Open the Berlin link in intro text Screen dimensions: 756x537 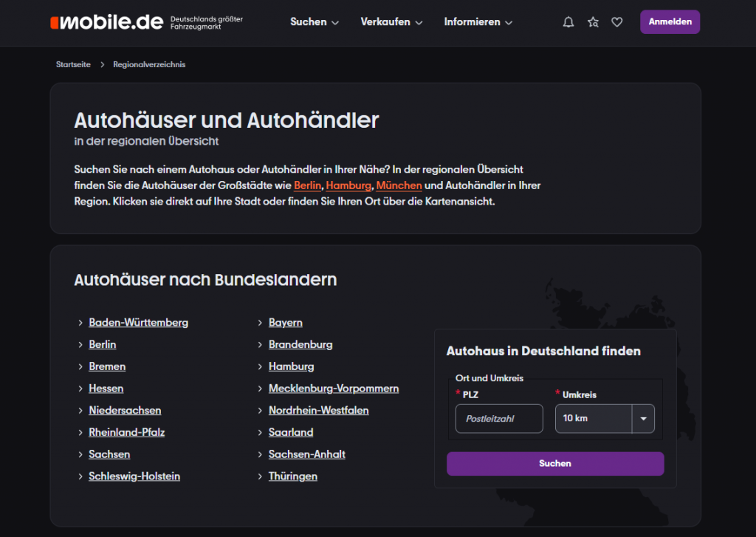307,185
